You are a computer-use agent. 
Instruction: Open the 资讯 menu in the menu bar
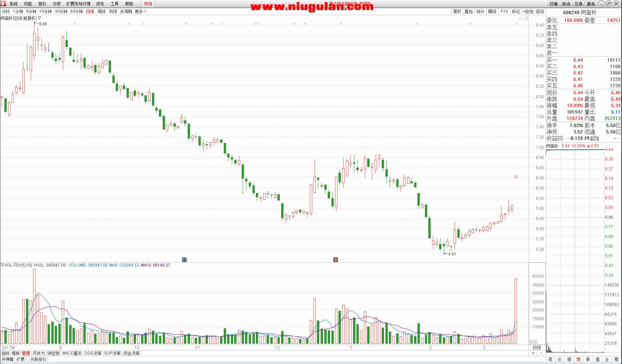click(x=100, y=4)
